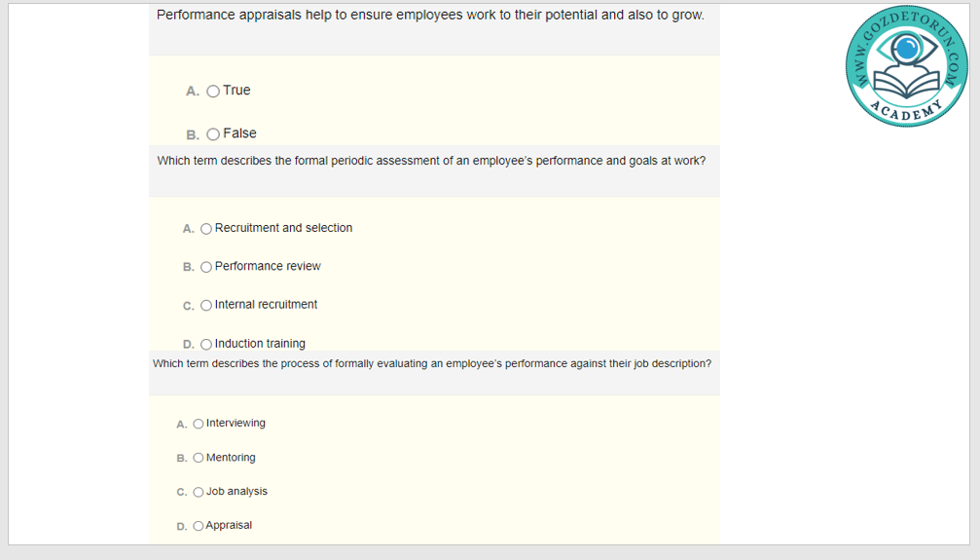Click the formal periodic assessment question text
This screenshot has height=560, width=980.
(x=431, y=161)
